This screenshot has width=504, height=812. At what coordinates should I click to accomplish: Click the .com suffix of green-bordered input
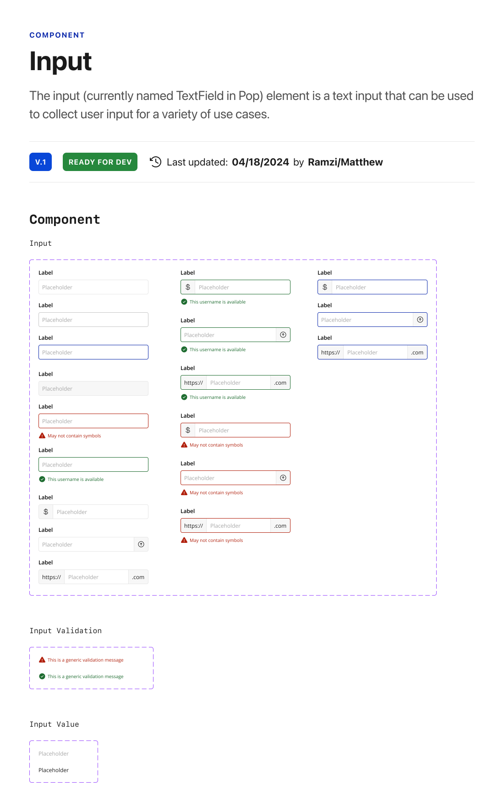tap(280, 382)
